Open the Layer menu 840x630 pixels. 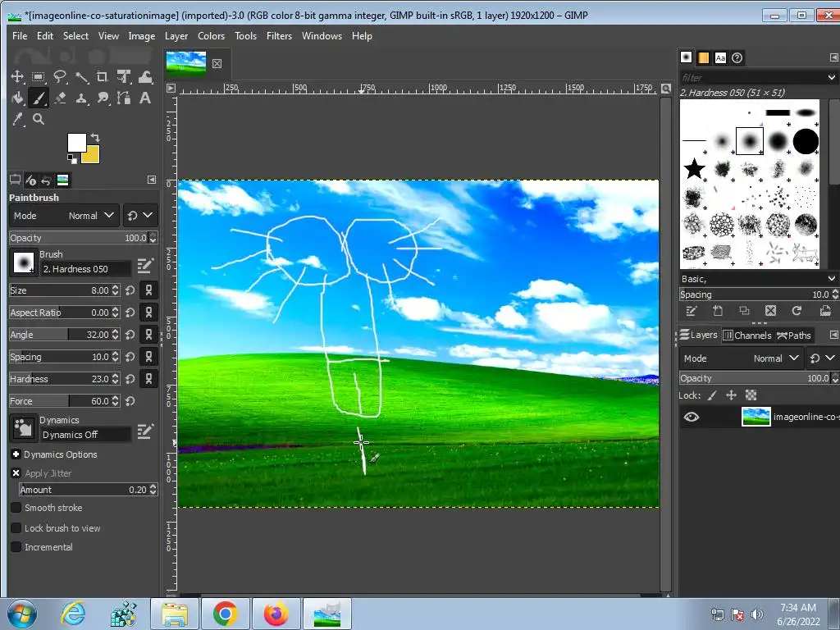tap(176, 36)
